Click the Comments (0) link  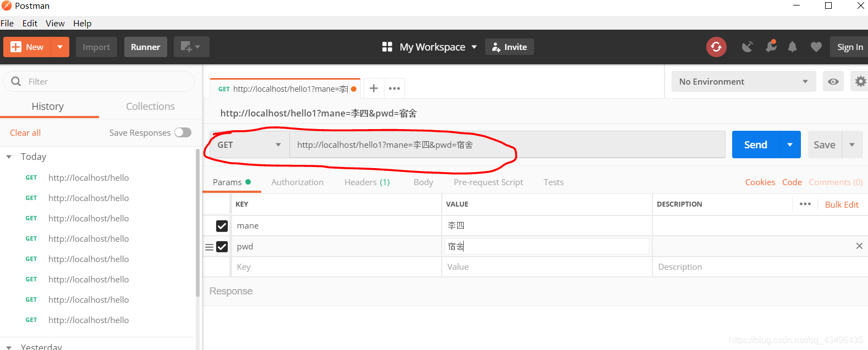[x=836, y=182]
